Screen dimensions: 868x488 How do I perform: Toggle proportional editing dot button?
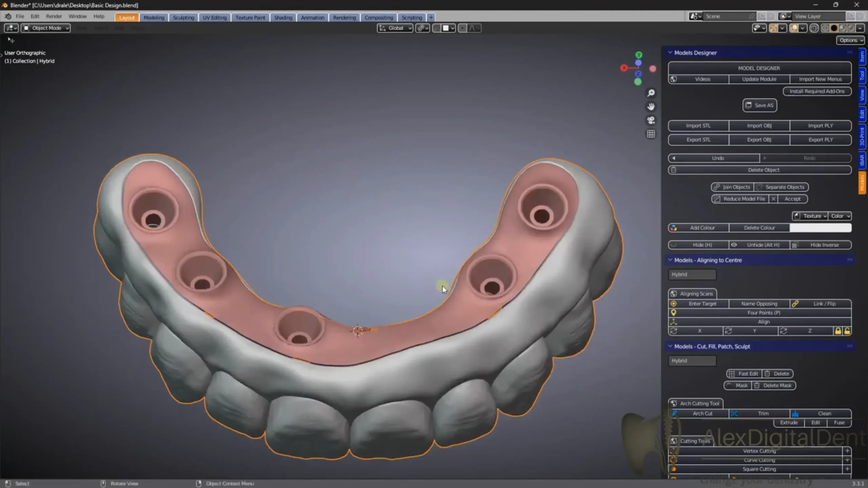click(x=462, y=28)
